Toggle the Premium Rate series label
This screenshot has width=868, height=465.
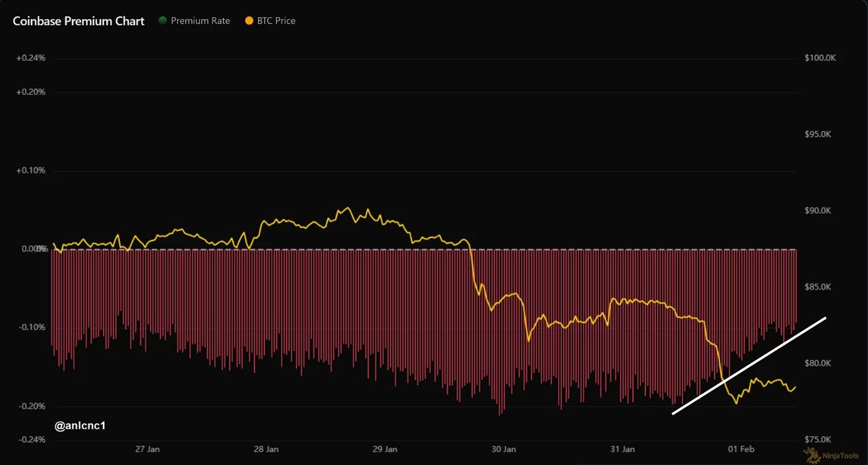point(201,21)
